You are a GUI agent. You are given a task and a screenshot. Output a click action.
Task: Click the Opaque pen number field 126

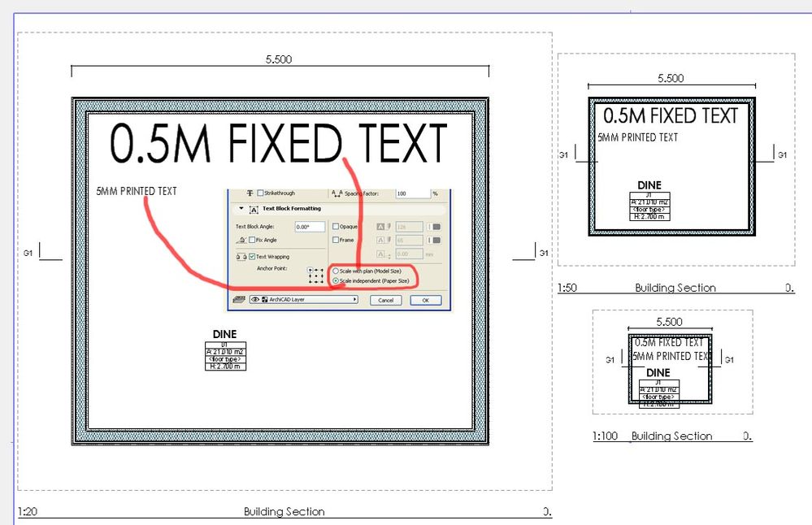tap(409, 227)
